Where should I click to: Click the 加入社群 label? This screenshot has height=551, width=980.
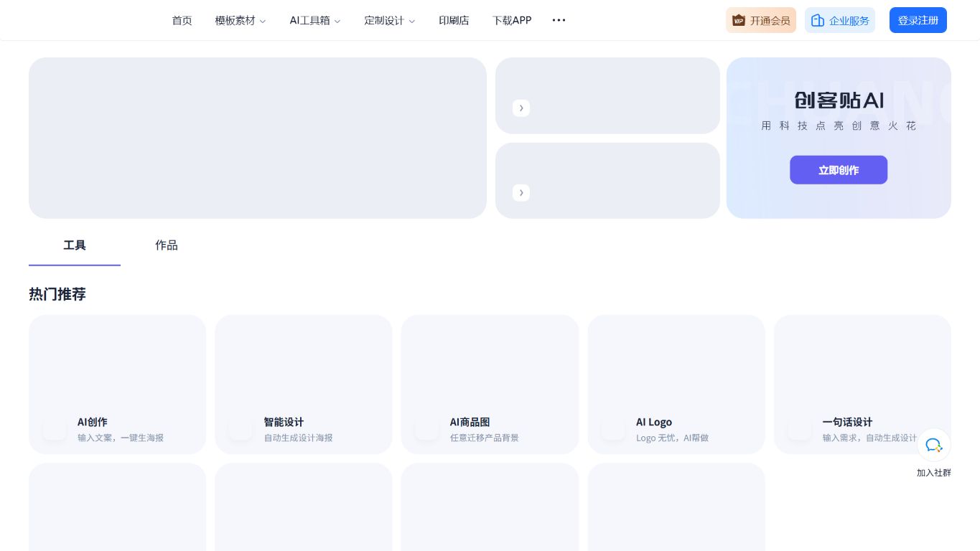click(x=934, y=473)
